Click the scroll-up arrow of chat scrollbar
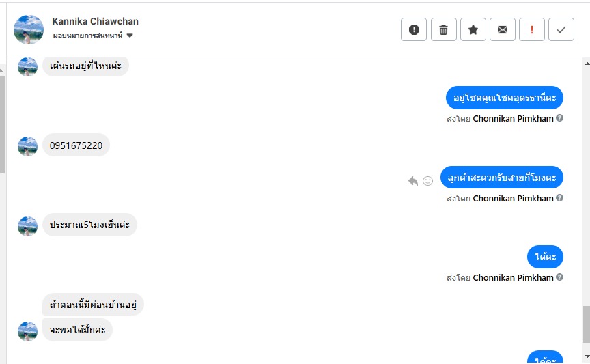Viewport: 590px width, 364px height. tap(585, 62)
